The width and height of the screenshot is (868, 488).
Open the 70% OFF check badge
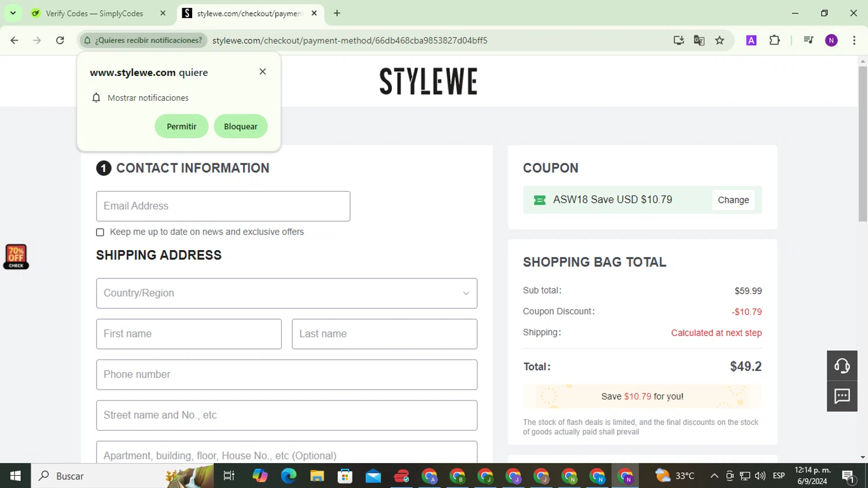[x=16, y=257]
